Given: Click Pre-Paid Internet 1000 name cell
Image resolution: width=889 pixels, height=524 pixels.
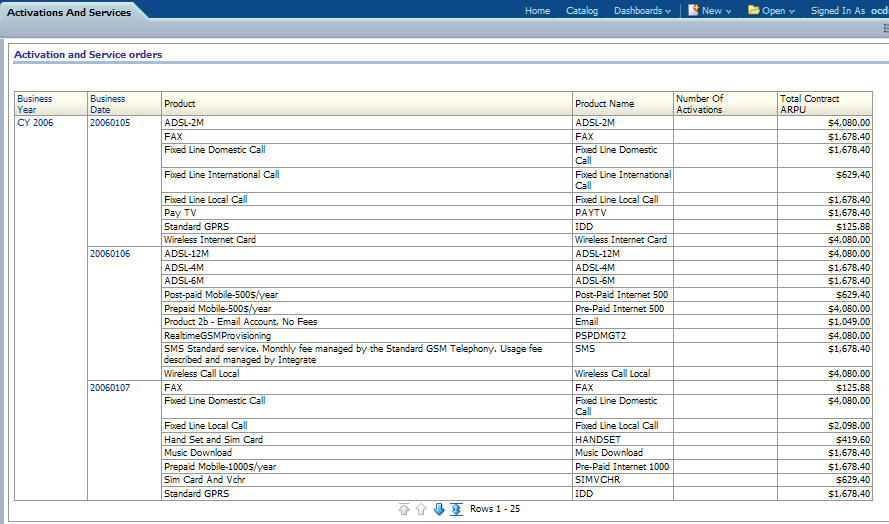Looking at the screenshot, I should tap(623, 466).
